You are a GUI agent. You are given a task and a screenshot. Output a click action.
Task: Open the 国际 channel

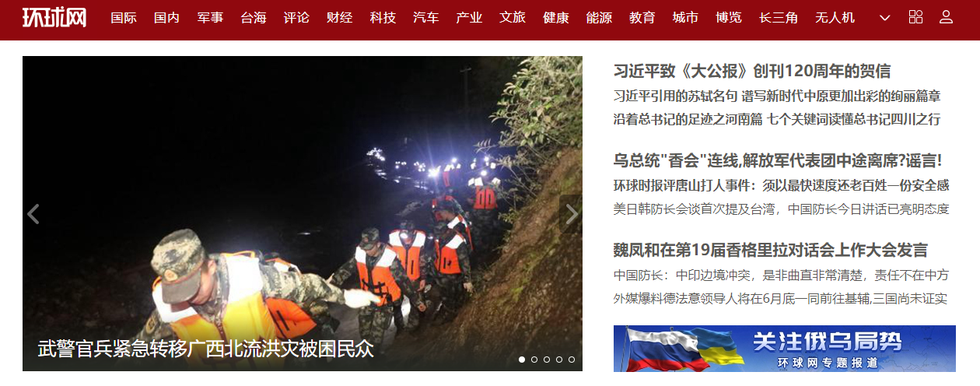tap(124, 17)
